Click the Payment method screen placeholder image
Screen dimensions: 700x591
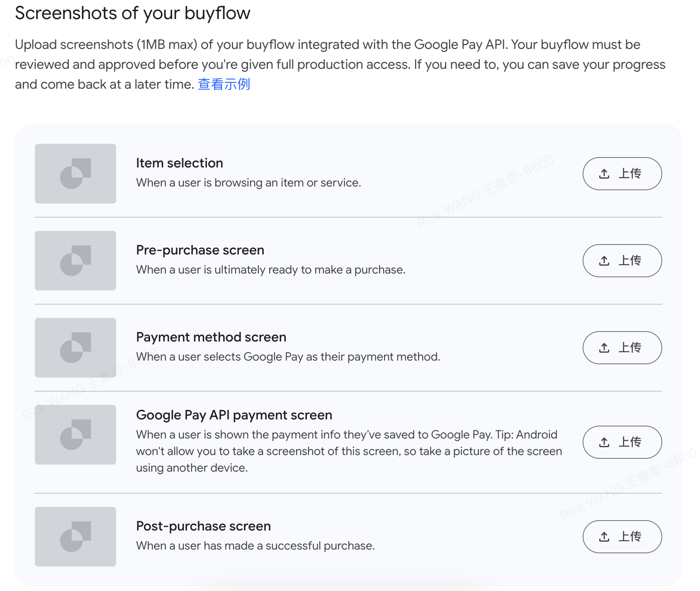75,348
